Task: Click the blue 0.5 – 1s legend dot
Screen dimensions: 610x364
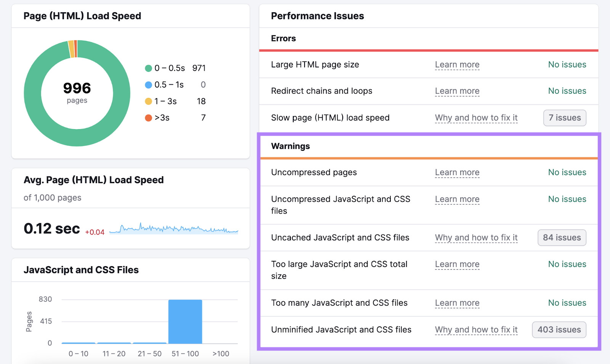Action: [x=149, y=85]
